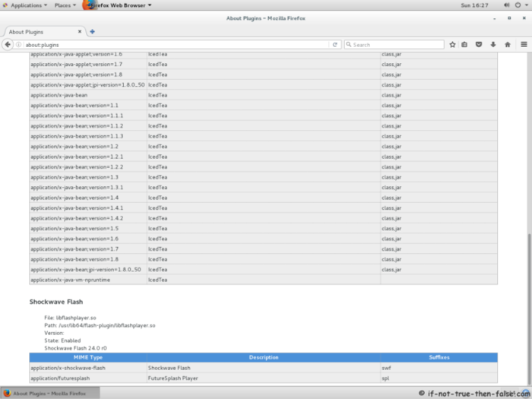The image size is (532, 399).
Task: Bookmark this page with the star icon
Action: [x=452, y=44]
